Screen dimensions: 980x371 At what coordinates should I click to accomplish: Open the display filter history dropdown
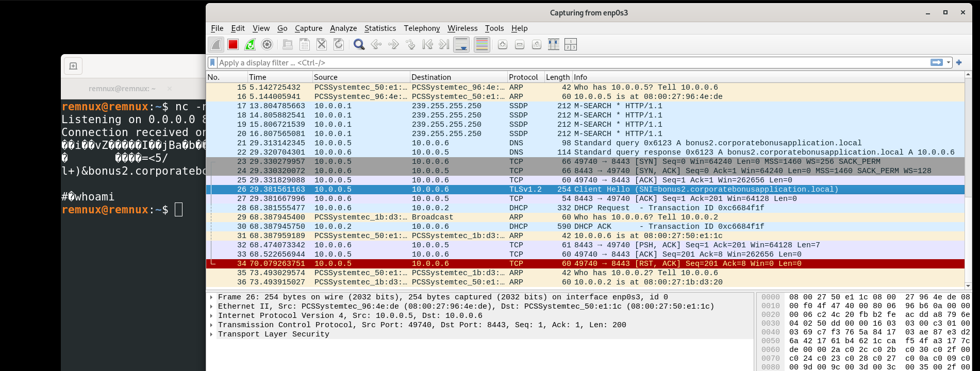tap(949, 62)
